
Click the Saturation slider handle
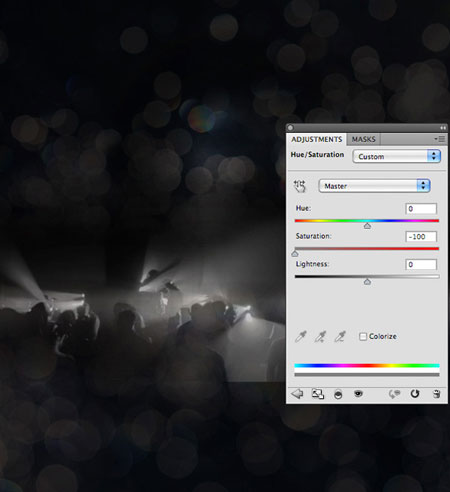click(295, 254)
